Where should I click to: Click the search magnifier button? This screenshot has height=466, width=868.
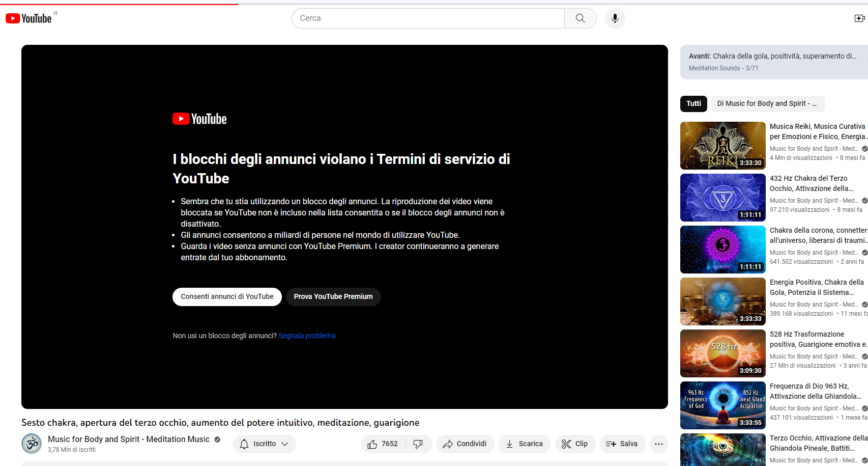tap(580, 18)
